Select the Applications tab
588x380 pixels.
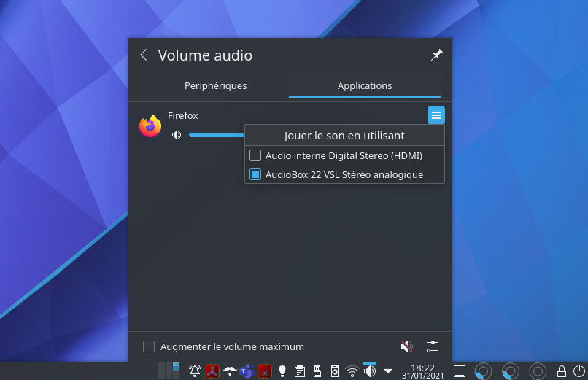(x=365, y=86)
